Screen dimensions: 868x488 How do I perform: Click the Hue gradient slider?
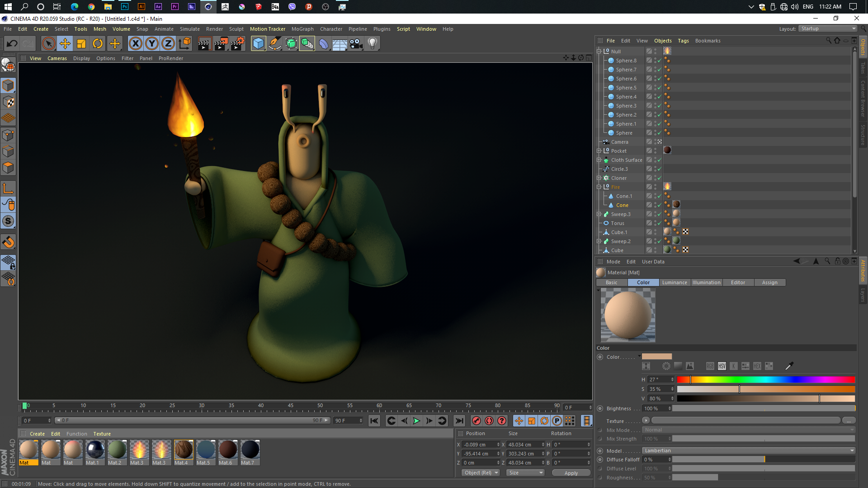coord(766,380)
